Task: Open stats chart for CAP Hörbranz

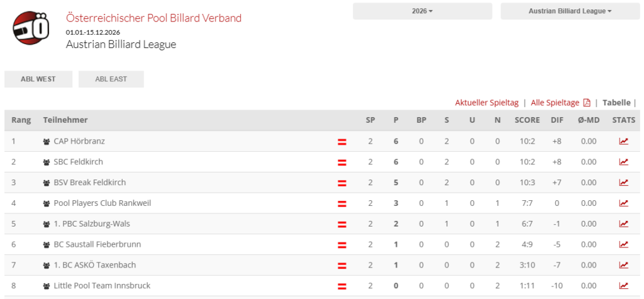Action: [x=623, y=142]
